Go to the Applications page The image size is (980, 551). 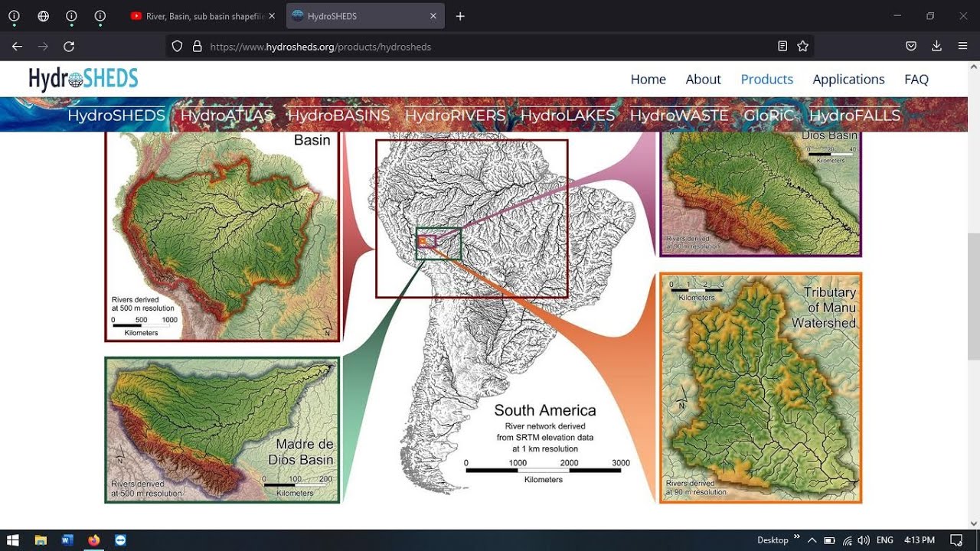pyautogui.click(x=848, y=80)
